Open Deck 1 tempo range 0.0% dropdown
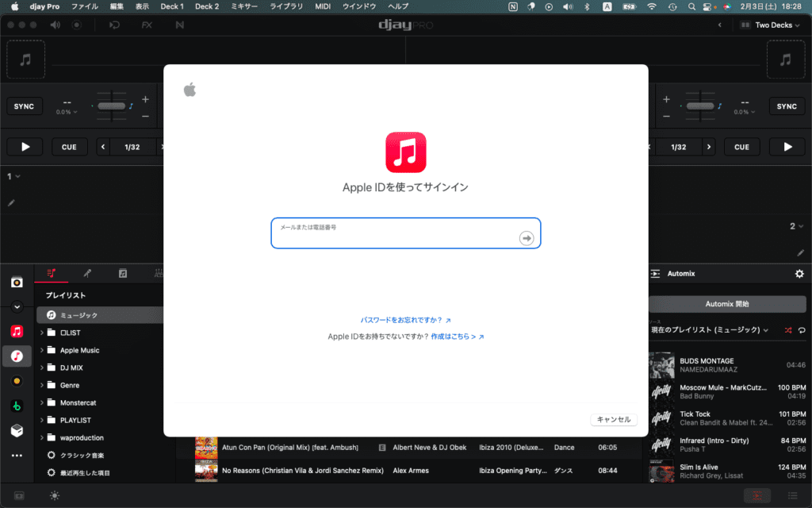 tap(67, 112)
